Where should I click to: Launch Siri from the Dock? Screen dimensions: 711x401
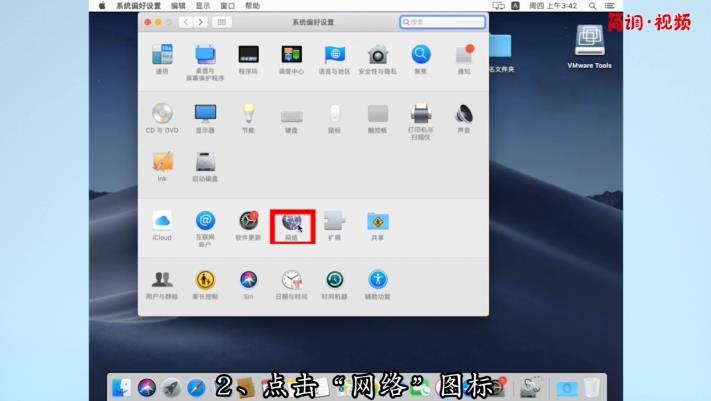click(146, 388)
